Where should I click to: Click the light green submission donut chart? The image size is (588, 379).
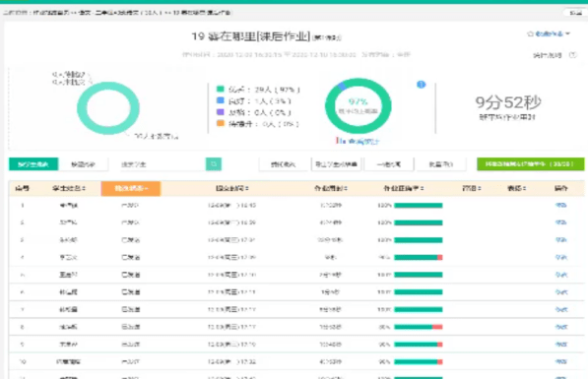(108, 108)
